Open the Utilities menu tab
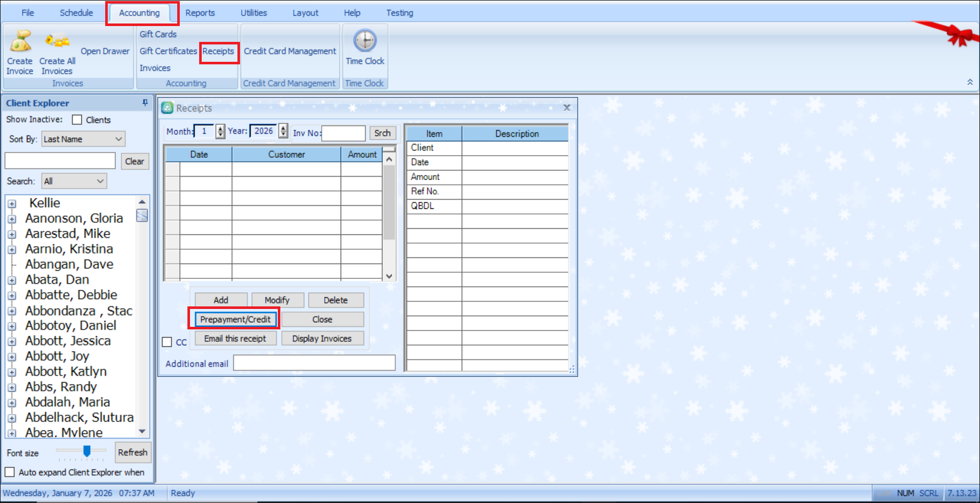Image resolution: width=980 pixels, height=503 pixels. point(253,13)
